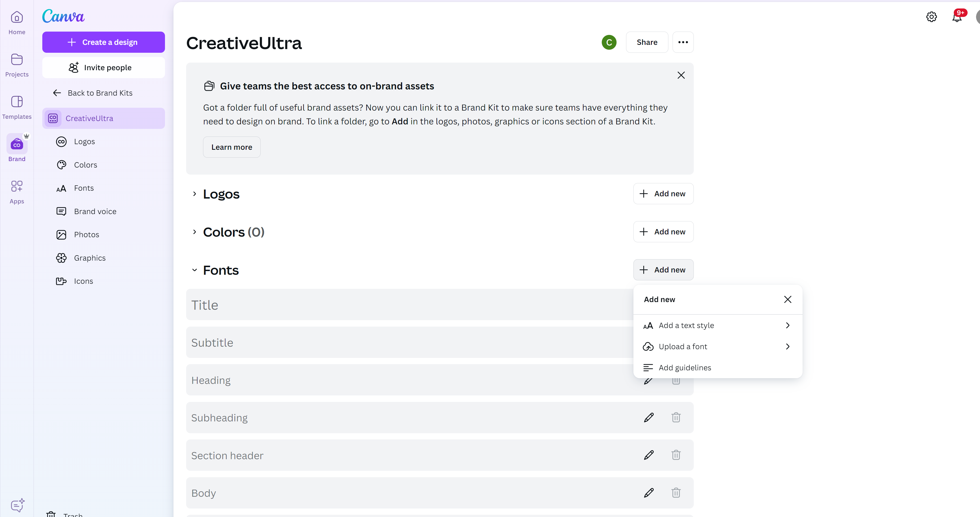Click the Canva logo
The width and height of the screenshot is (980, 517).
click(63, 16)
